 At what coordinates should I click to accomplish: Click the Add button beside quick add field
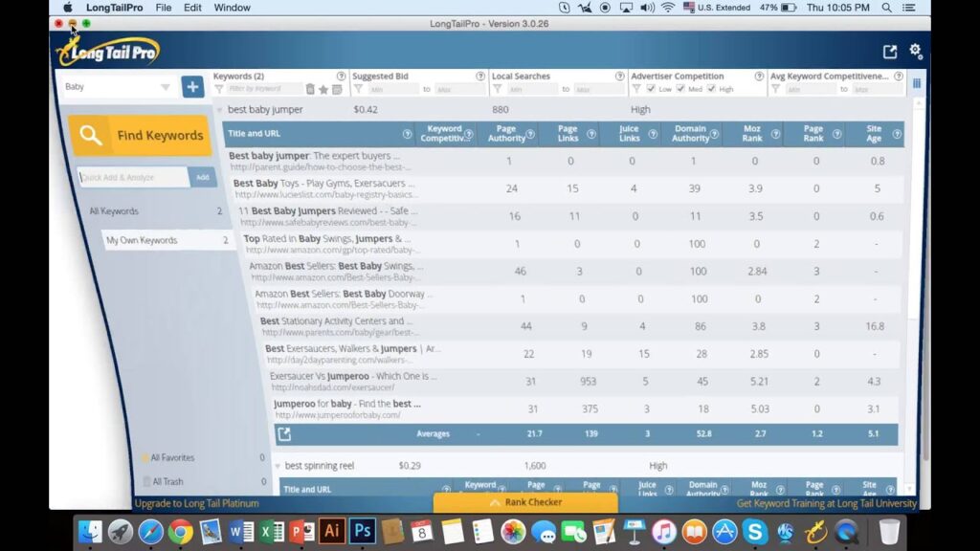[203, 177]
